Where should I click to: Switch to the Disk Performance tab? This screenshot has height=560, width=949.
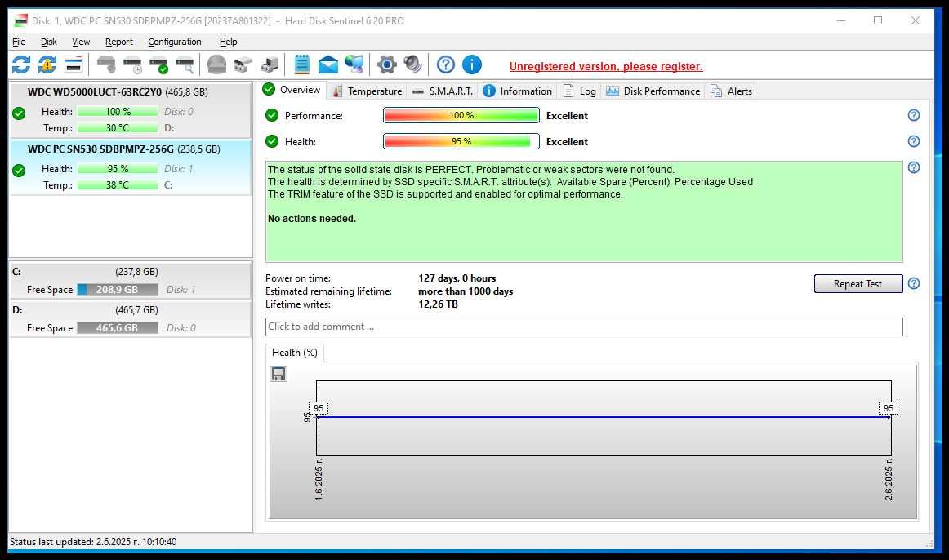pyautogui.click(x=653, y=91)
